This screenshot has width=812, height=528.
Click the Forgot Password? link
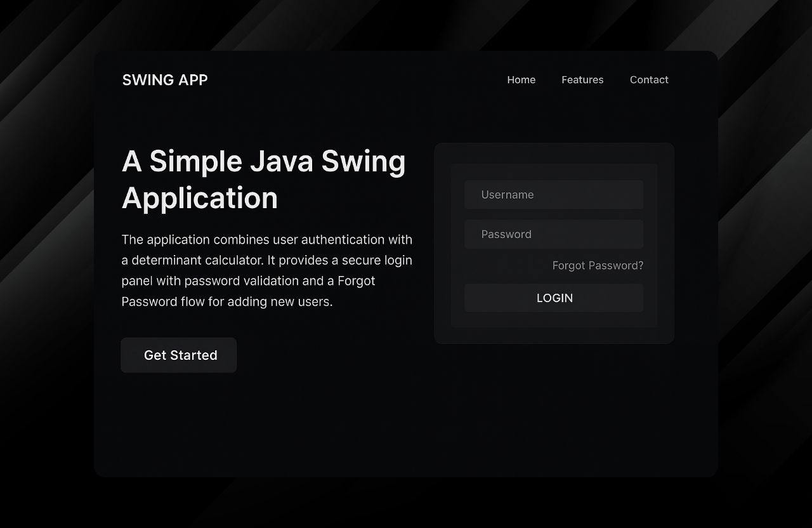(598, 265)
